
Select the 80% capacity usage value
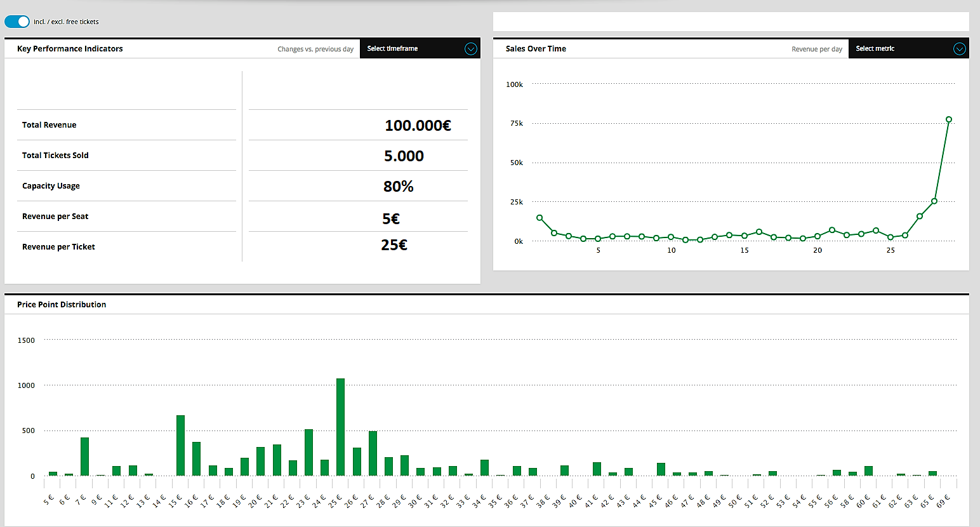click(399, 187)
